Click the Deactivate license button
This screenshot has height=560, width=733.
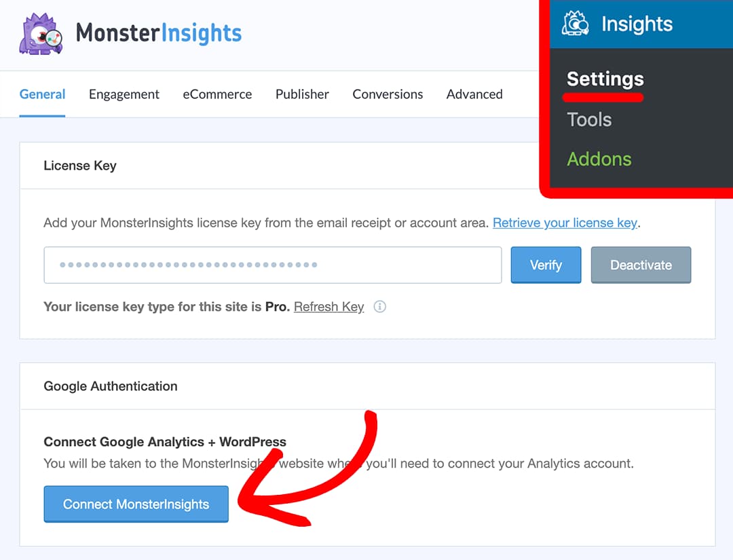(641, 265)
